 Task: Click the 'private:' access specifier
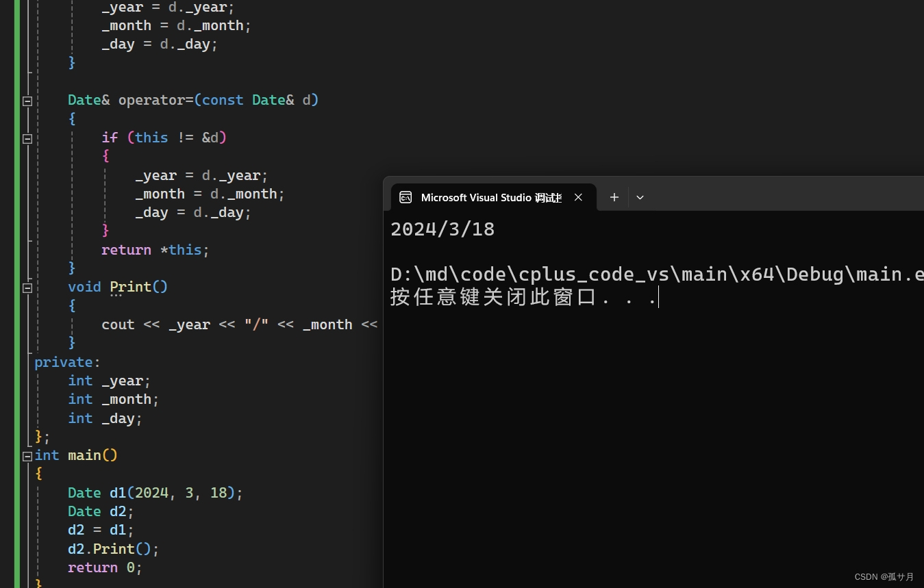click(67, 362)
